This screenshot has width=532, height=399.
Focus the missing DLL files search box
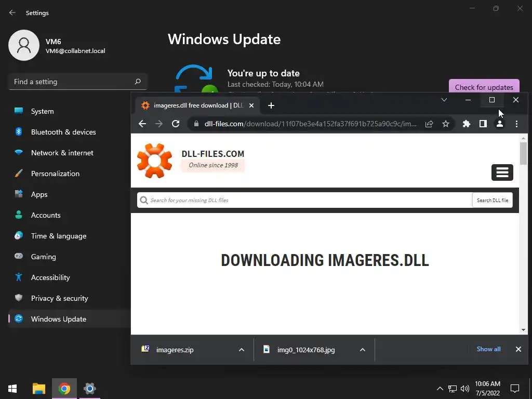[x=304, y=200]
